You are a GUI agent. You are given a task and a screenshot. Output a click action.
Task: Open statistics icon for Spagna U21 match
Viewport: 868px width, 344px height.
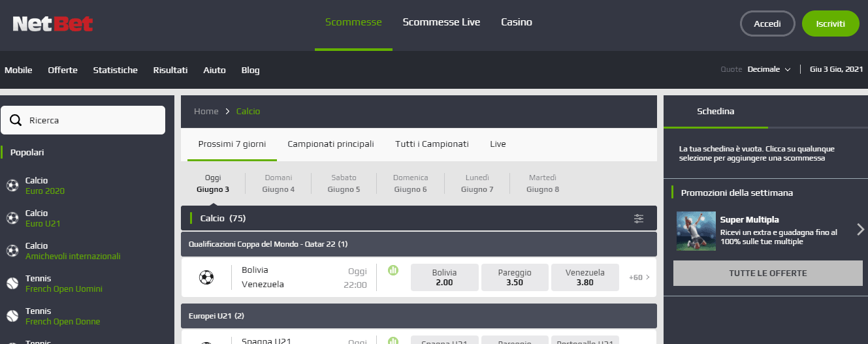[x=393, y=341]
